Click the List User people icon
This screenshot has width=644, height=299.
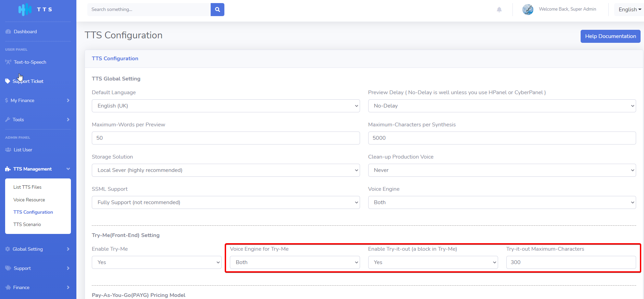[8, 150]
